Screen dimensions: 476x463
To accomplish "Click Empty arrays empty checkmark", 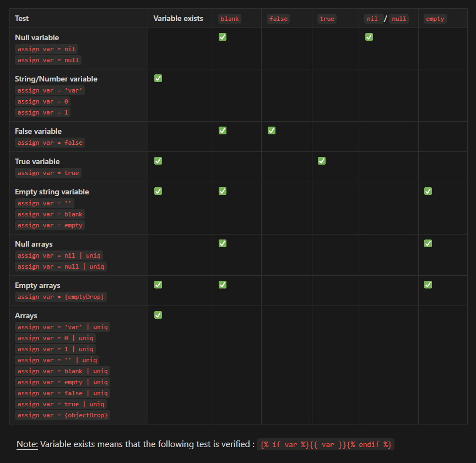I will click(428, 285).
